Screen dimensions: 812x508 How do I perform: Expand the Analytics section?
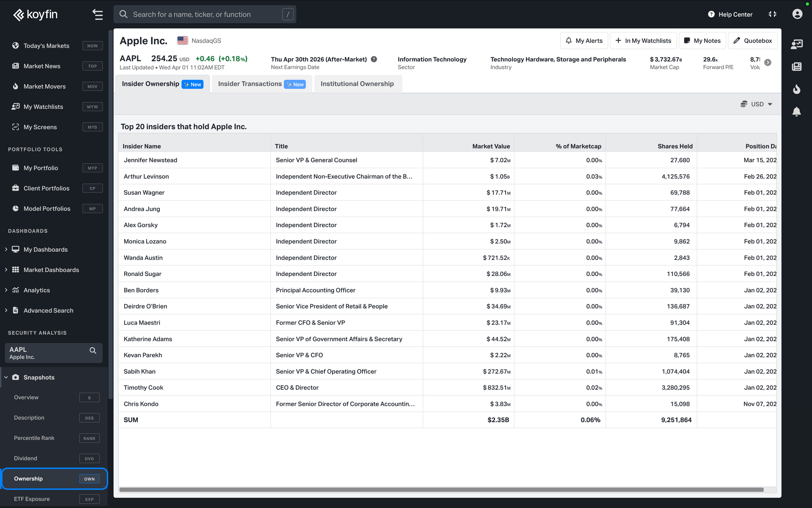[x=6, y=290]
